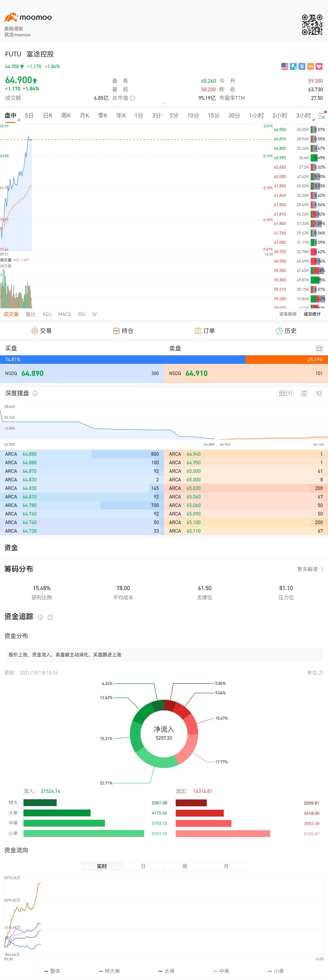Switch to the 日K chart tab
Viewport: 328px width, 980px height.
coord(47,115)
